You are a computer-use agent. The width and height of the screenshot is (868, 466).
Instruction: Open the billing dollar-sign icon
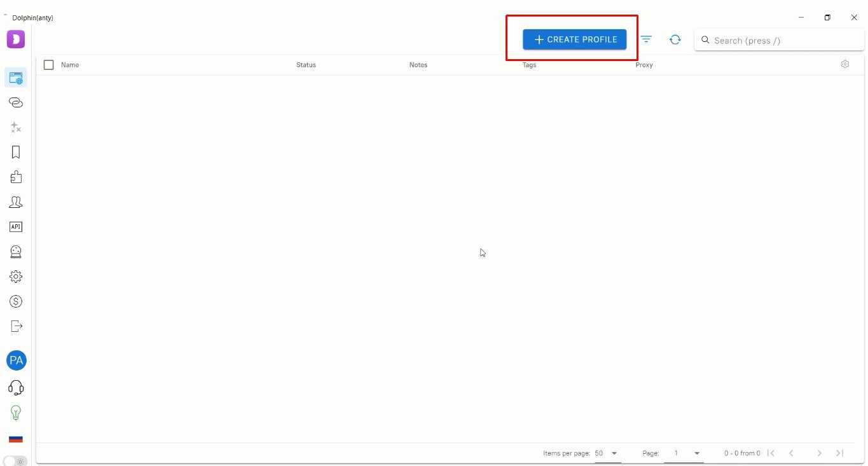16,301
